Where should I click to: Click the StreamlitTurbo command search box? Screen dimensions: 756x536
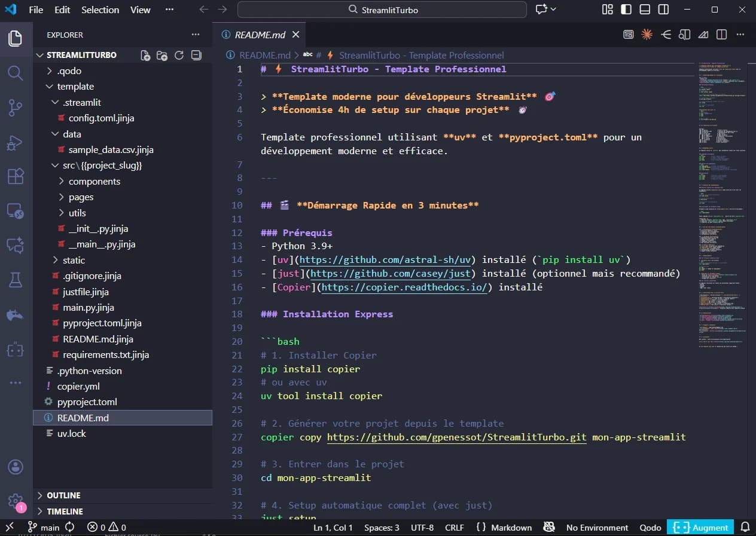382,10
